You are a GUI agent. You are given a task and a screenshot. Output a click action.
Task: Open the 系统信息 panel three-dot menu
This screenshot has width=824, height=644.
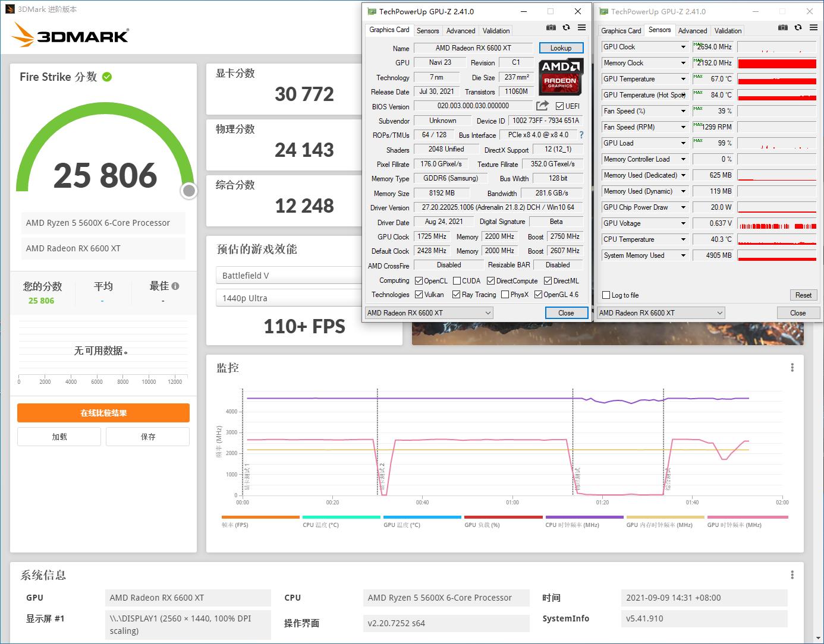[792, 575]
